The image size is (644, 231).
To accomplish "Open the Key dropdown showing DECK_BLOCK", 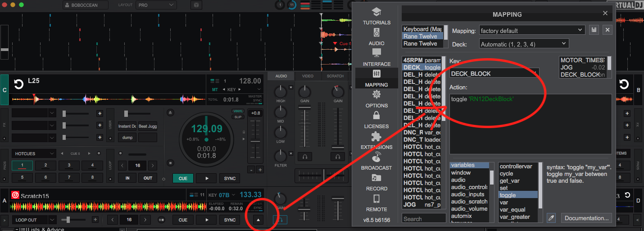I will 494,73.
